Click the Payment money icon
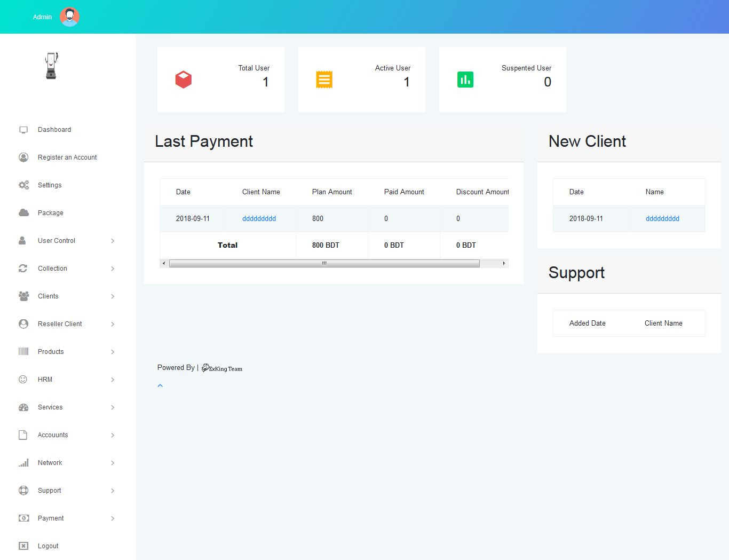729x560 pixels. click(x=23, y=518)
